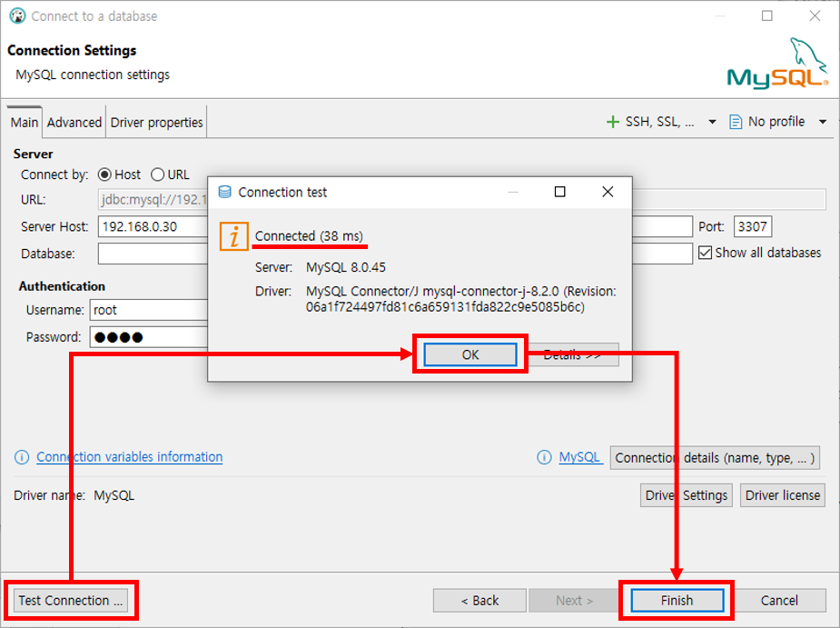Click Connection details (name, type, ...) button
840x628 pixels.
point(715,458)
